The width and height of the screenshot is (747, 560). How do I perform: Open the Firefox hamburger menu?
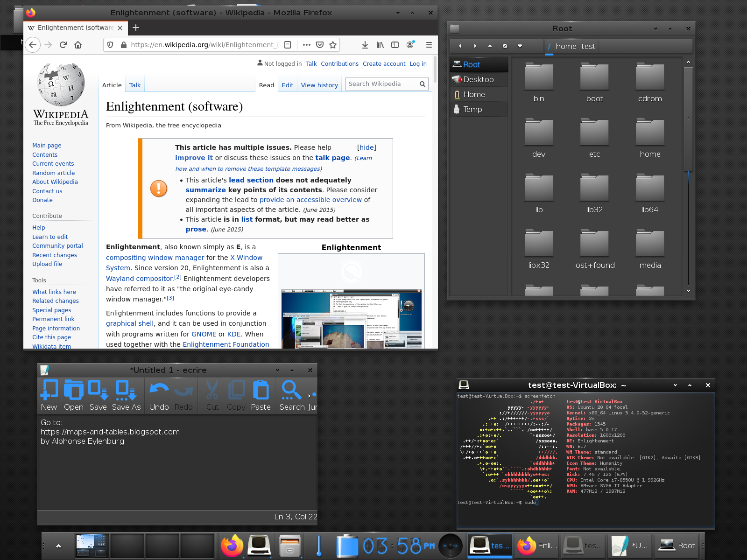[x=429, y=45]
